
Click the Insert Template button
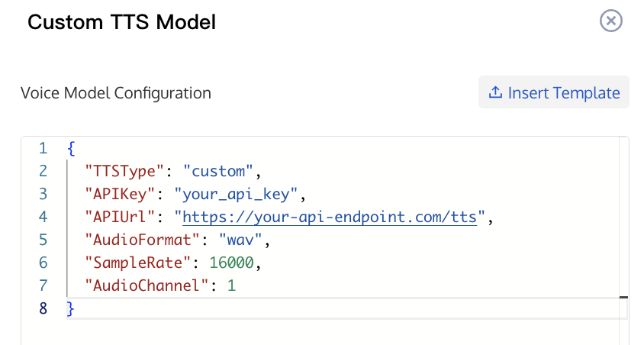(554, 92)
